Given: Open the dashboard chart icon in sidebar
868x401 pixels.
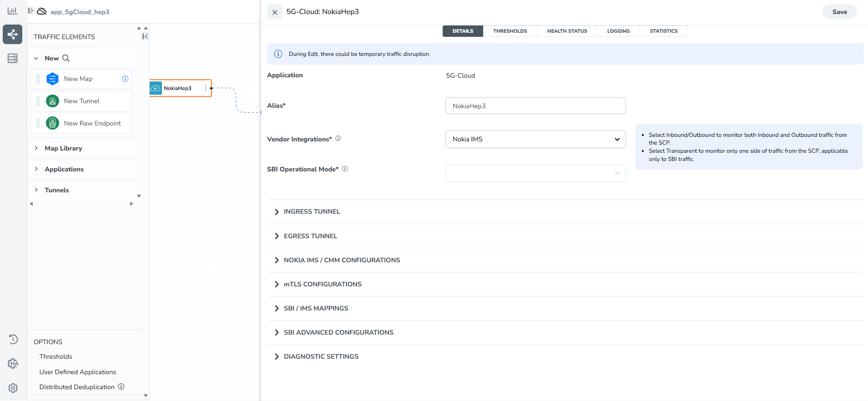Looking at the screenshot, I should tap(12, 10).
